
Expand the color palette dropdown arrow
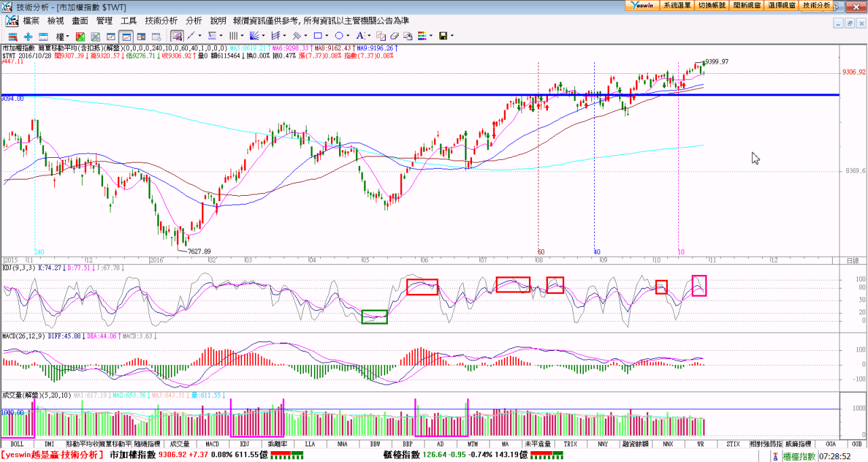(x=431, y=36)
